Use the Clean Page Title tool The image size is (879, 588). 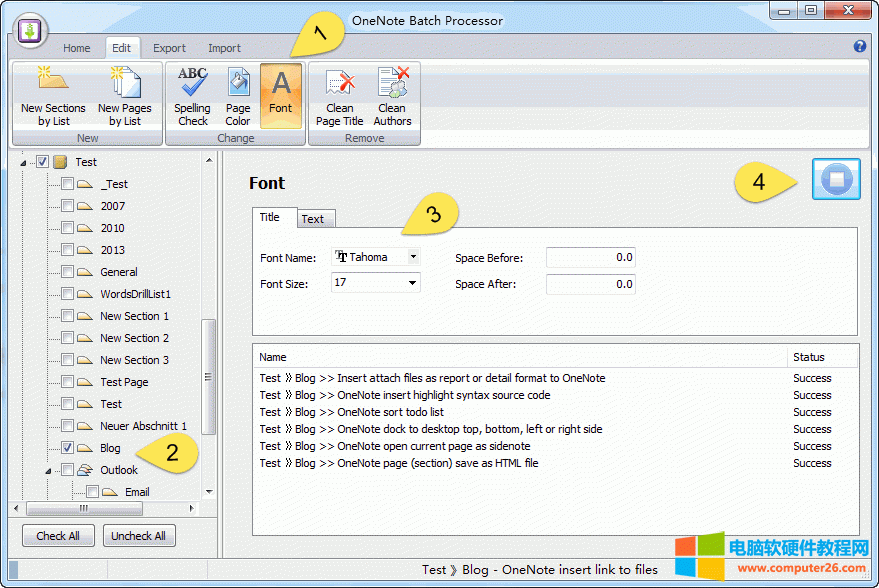click(339, 95)
